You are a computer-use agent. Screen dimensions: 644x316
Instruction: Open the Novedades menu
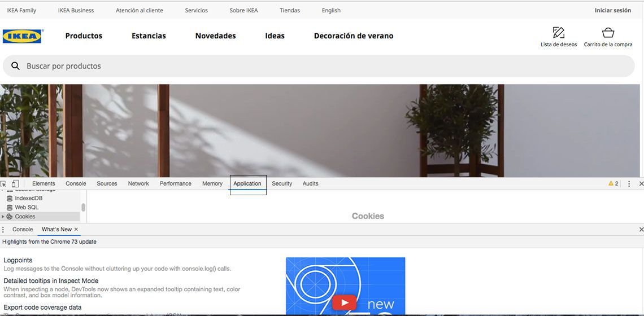216,36
